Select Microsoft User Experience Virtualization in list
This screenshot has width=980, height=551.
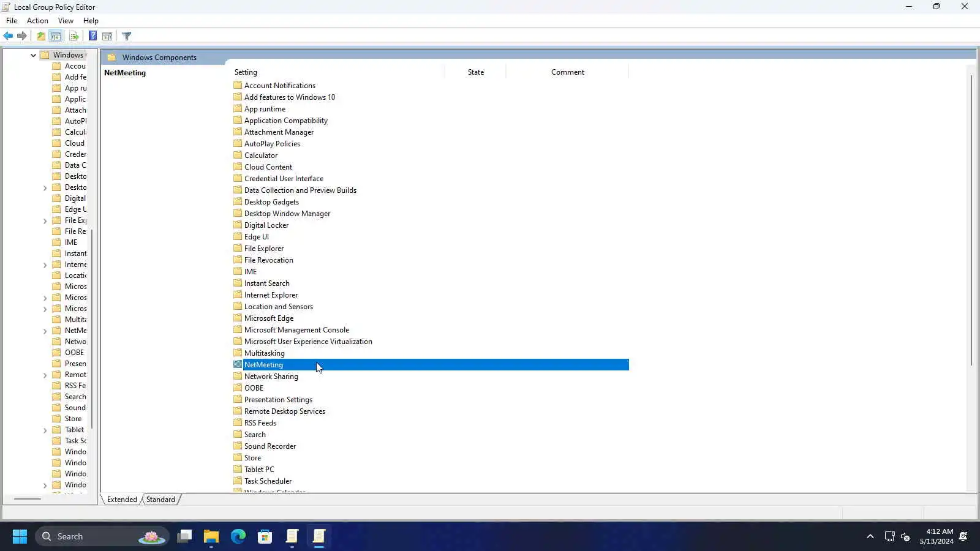[x=308, y=341]
